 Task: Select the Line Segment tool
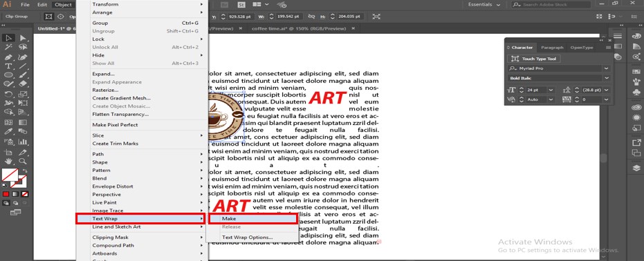[x=23, y=66]
